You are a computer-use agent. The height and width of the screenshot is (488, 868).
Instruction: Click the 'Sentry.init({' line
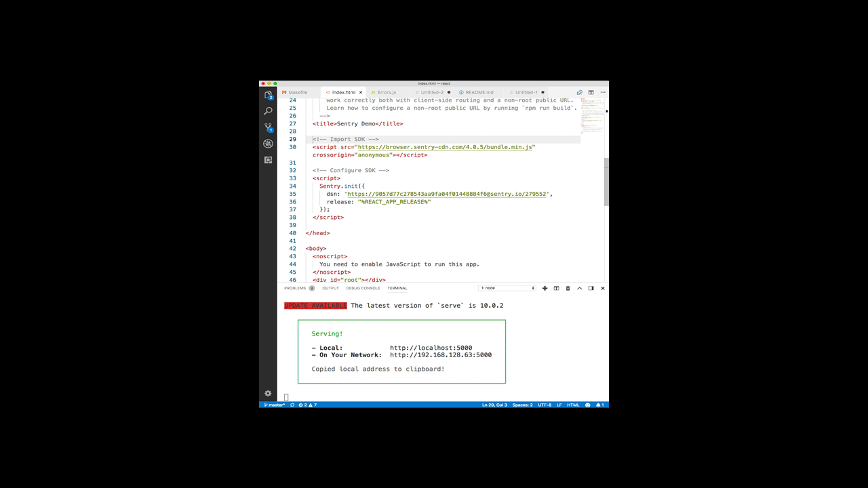[342, 186]
